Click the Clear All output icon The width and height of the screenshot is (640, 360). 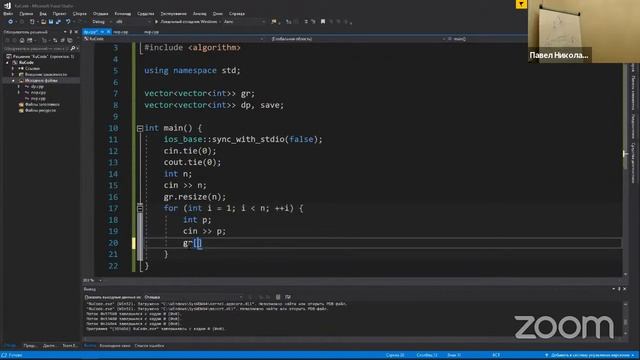coord(278,297)
